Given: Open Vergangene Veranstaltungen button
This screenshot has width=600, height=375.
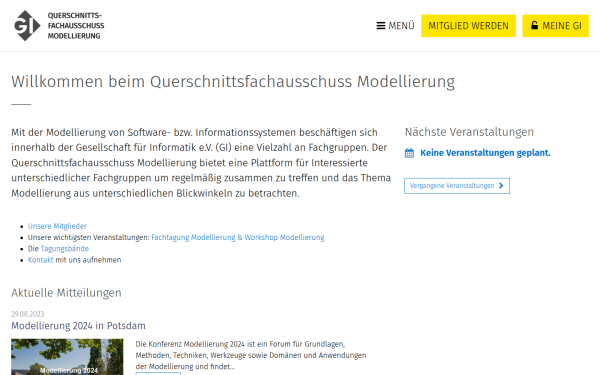Looking at the screenshot, I should tap(457, 186).
